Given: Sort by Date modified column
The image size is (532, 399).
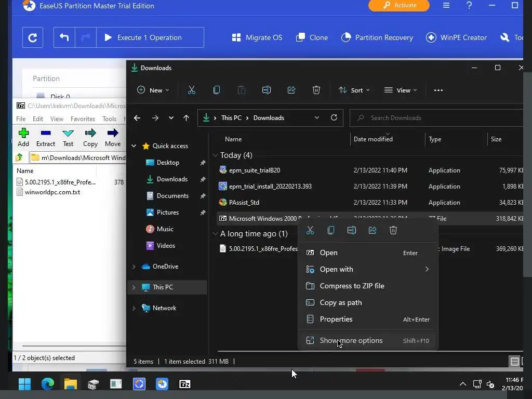Looking at the screenshot, I should [373, 139].
